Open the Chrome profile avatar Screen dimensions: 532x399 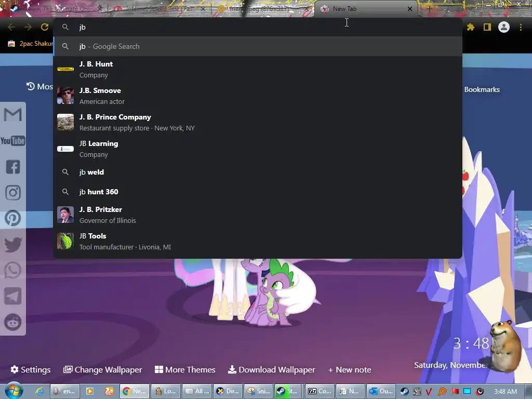(x=504, y=27)
